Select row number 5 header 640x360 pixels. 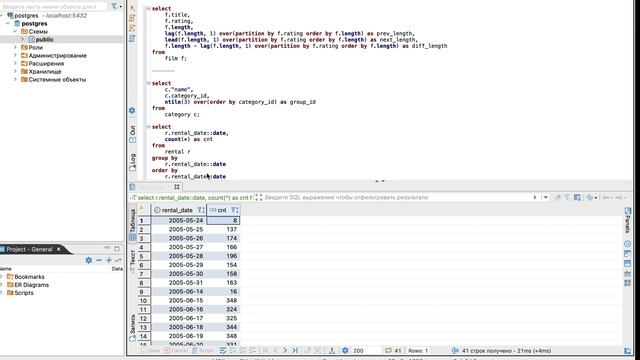coord(144,256)
